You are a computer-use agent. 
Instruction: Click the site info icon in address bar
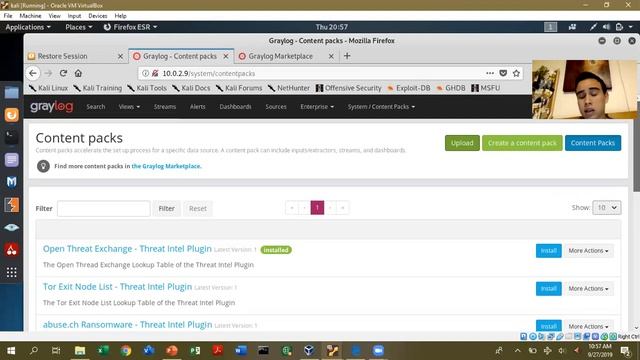[x=145, y=73]
